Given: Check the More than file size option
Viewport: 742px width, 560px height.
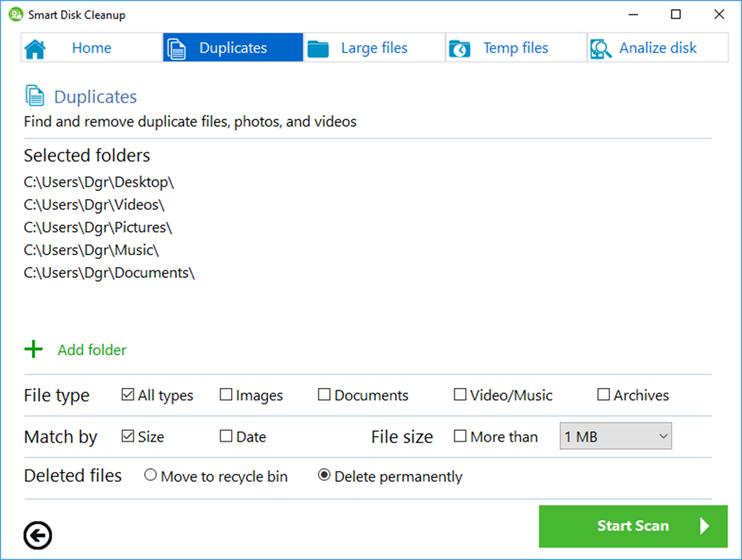Looking at the screenshot, I should pos(460,437).
